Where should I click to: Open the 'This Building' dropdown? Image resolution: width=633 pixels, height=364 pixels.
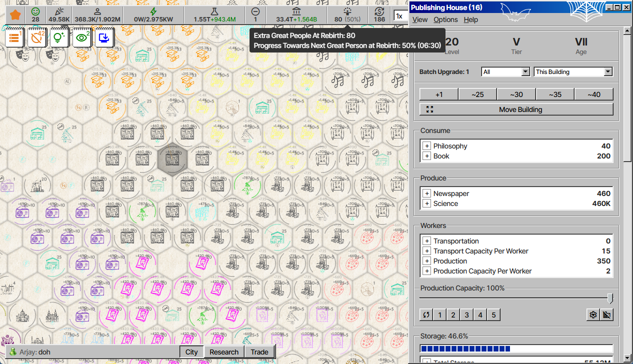click(x=573, y=72)
